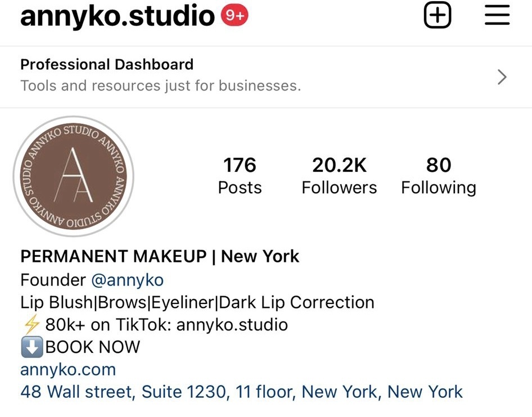Click the BOOK NOW bio text
532x417 pixels.
93,347
